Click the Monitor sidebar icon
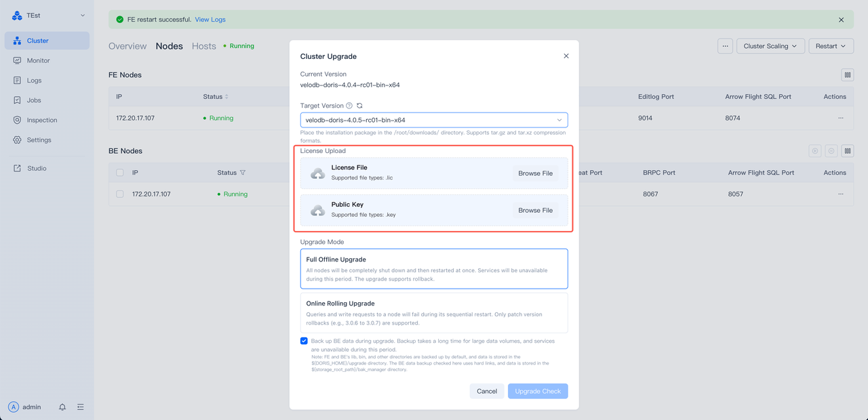 click(18, 60)
